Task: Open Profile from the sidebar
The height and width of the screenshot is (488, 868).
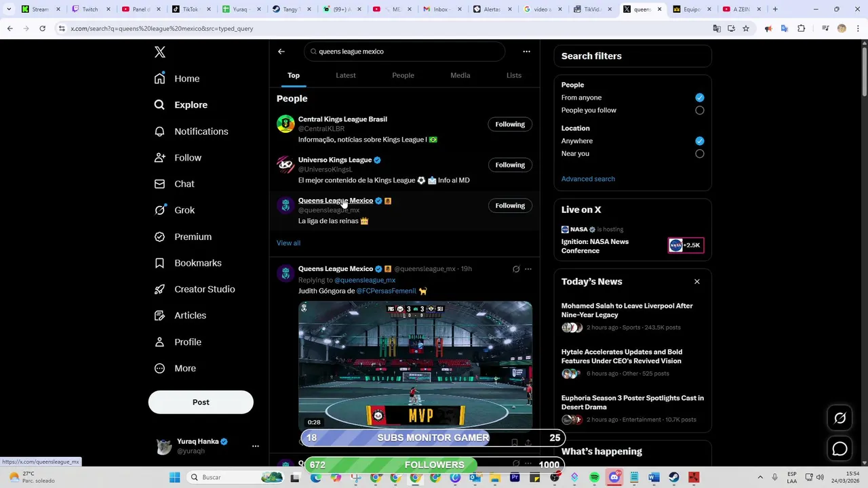Action: pyautogui.click(x=178, y=342)
